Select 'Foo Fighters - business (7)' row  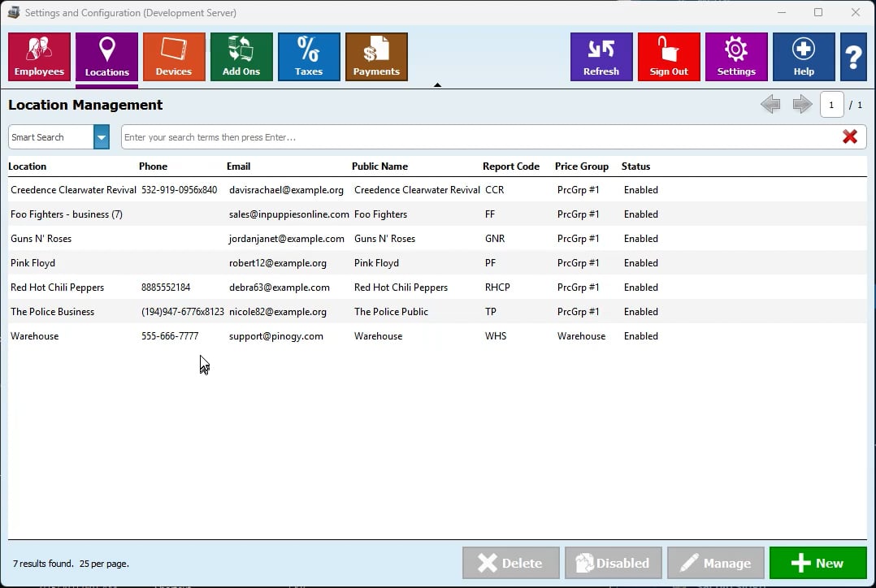click(437, 214)
